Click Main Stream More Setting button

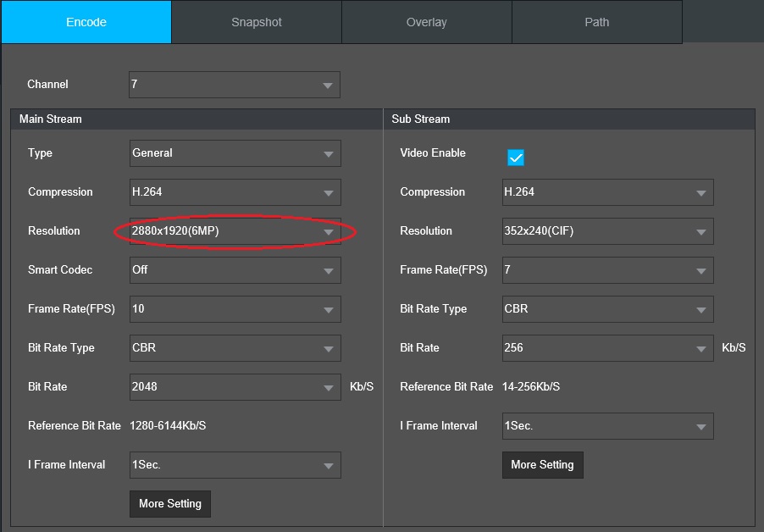pos(170,504)
